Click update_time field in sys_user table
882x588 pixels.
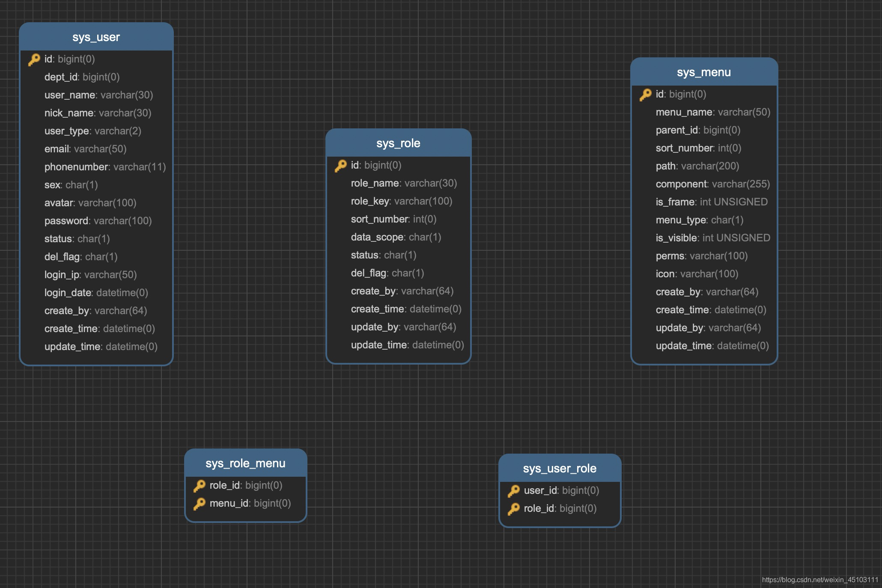pyautogui.click(x=101, y=347)
